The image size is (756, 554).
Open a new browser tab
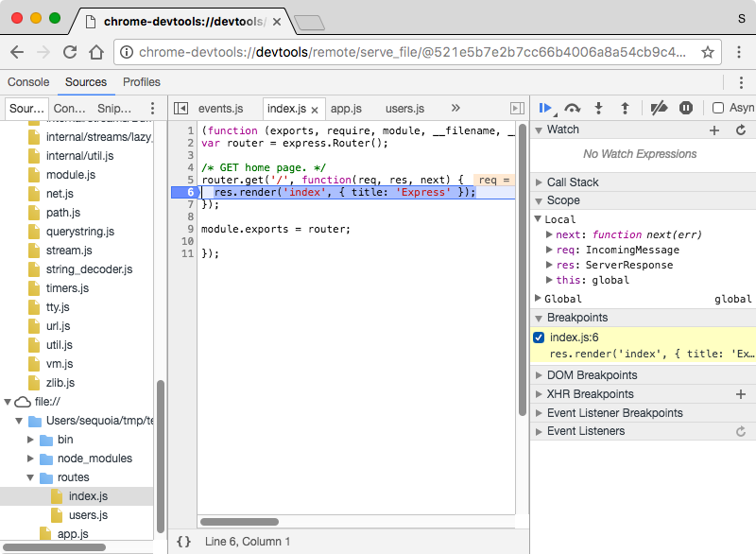click(309, 22)
